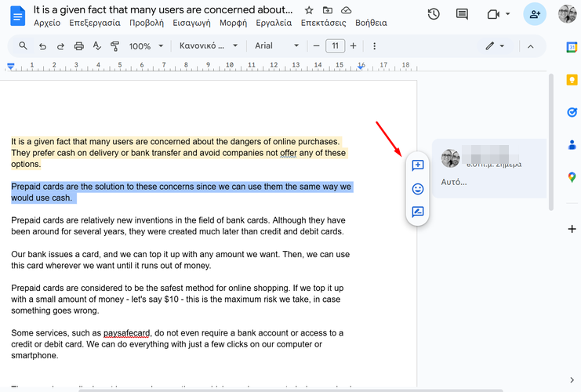Star this document
The width and height of the screenshot is (581, 392).
pos(309,11)
